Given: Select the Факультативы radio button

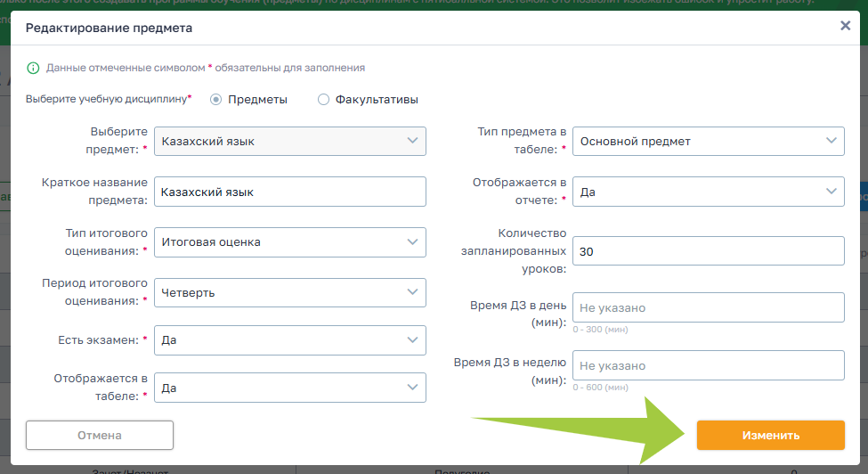Looking at the screenshot, I should coord(323,100).
